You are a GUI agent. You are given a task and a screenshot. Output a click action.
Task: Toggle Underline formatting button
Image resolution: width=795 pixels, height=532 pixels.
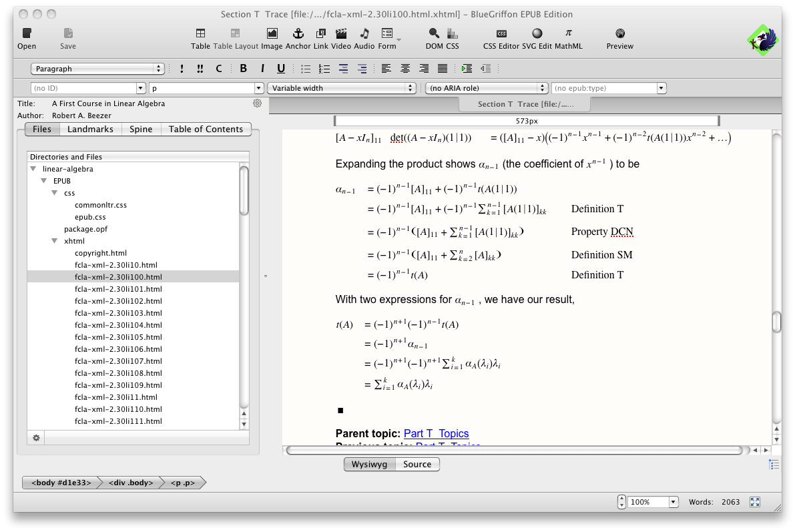click(281, 69)
